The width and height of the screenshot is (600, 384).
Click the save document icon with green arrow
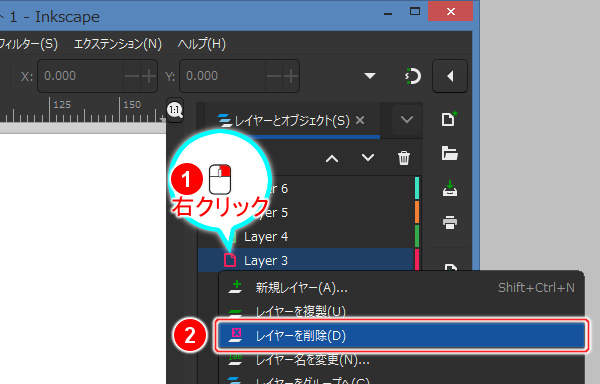(450, 188)
